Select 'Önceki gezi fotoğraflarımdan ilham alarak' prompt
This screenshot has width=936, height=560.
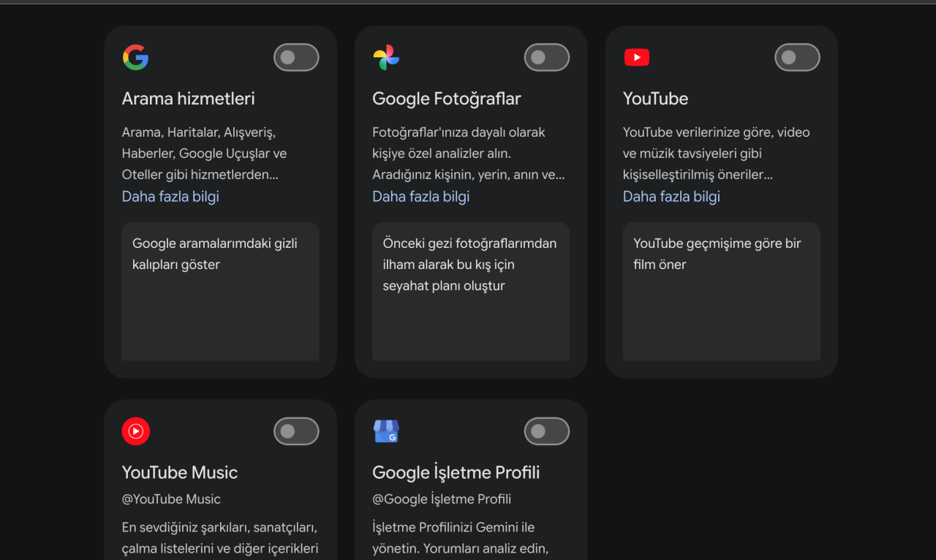point(471,291)
